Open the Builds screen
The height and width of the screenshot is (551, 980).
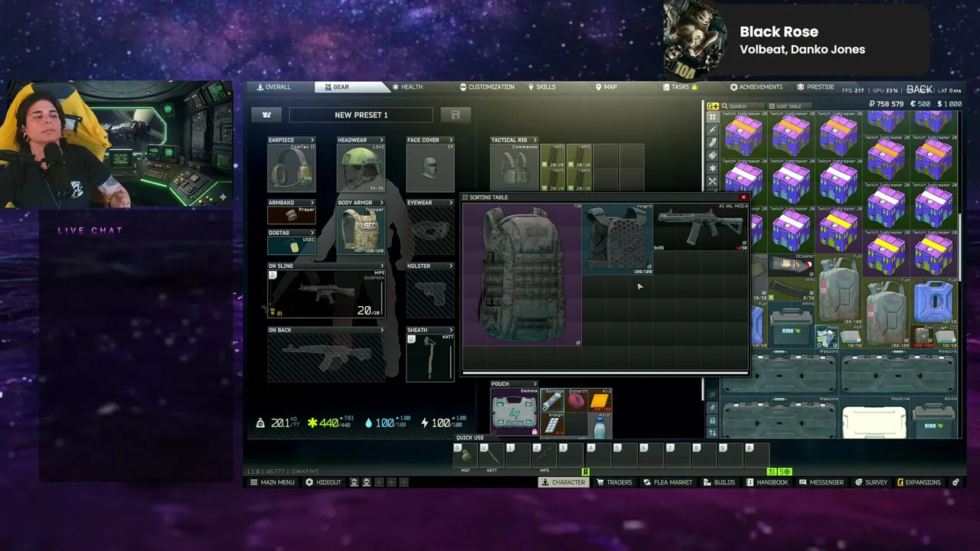[719, 482]
